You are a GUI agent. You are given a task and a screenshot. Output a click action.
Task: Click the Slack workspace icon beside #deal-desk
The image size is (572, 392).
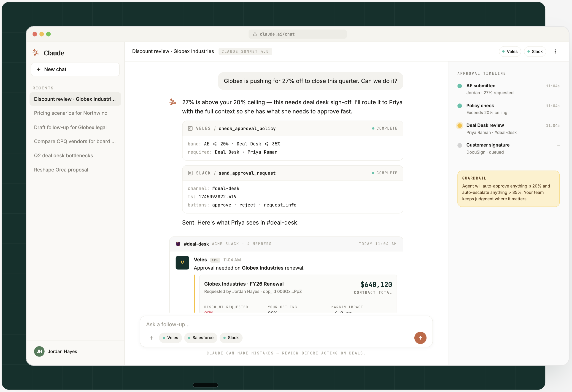178,244
